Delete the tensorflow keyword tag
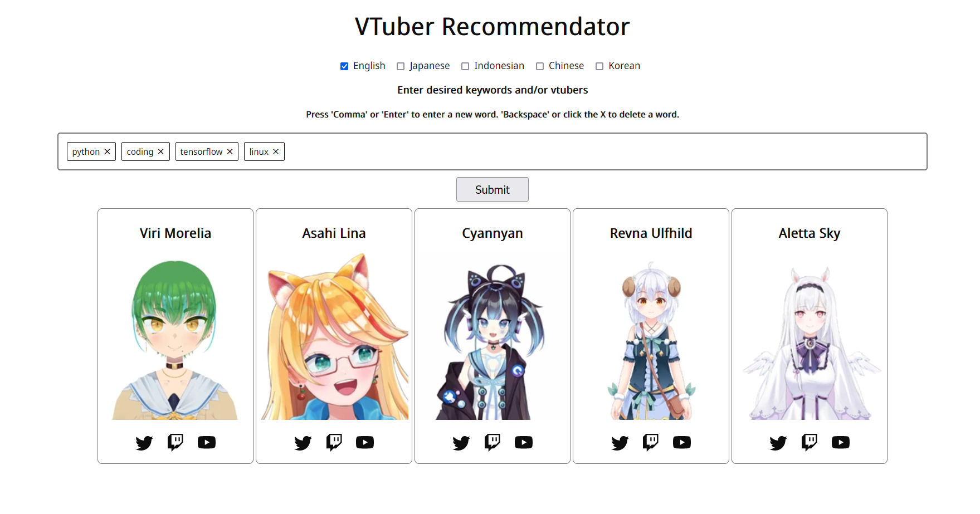The image size is (980, 514). (230, 151)
